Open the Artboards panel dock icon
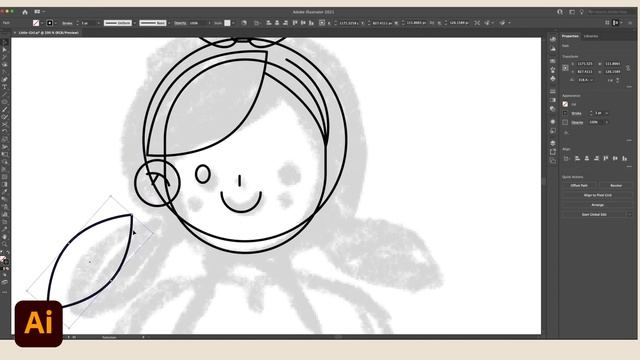640x360 pixels. click(553, 161)
